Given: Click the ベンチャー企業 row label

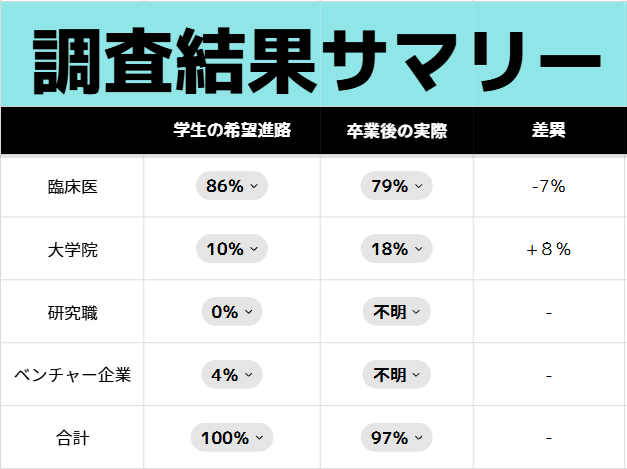Looking at the screenshot, I should coord(72,375).
